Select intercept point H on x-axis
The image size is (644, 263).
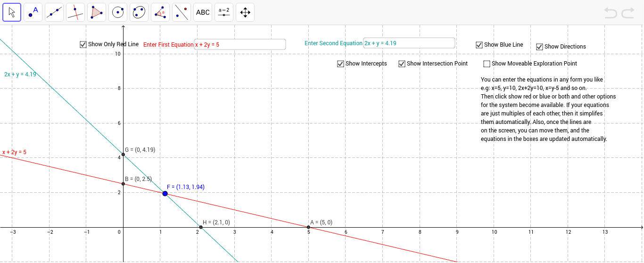click(x=201, y=227)
